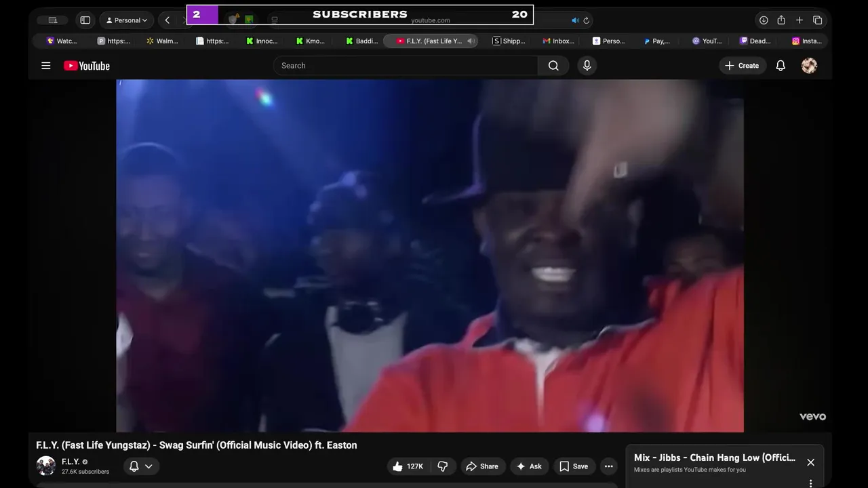Show the Safari tab overview
The image size is (868, 488).
818,20
